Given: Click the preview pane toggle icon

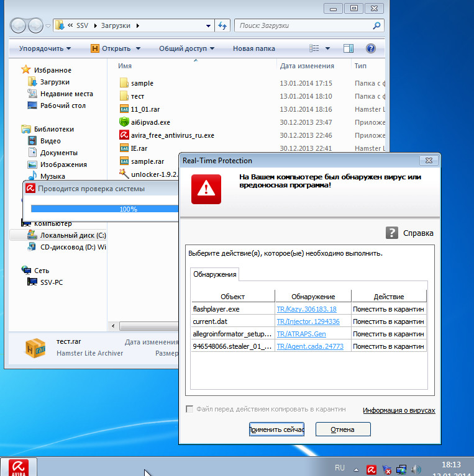Looking at the screenshot, I should 349,48.
